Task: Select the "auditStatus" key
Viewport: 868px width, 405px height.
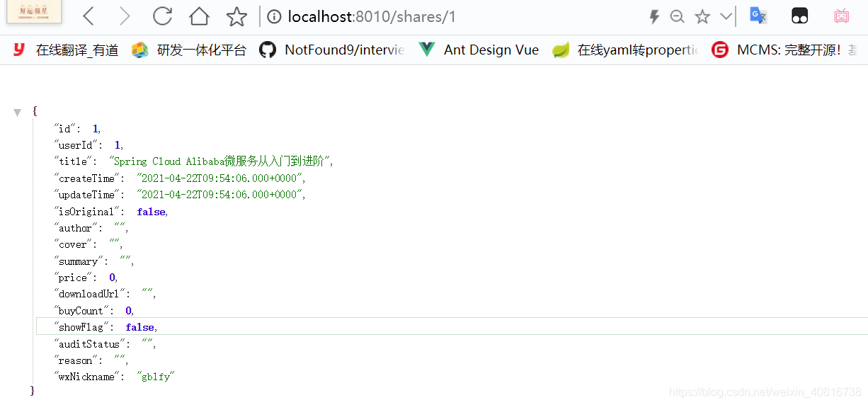Action: pyautogui.click(x=90, y=344)
